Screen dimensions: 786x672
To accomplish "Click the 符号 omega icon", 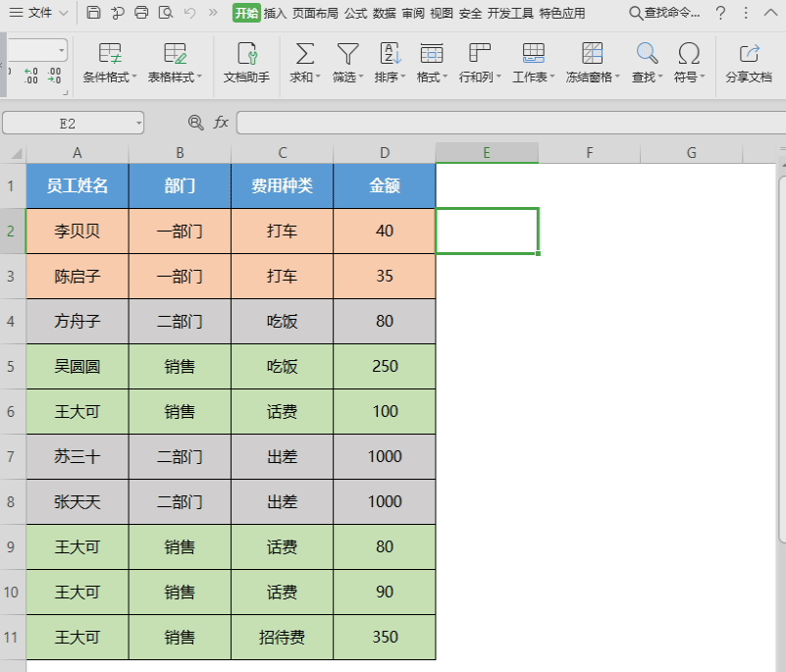I will click(x=689, y=53).
